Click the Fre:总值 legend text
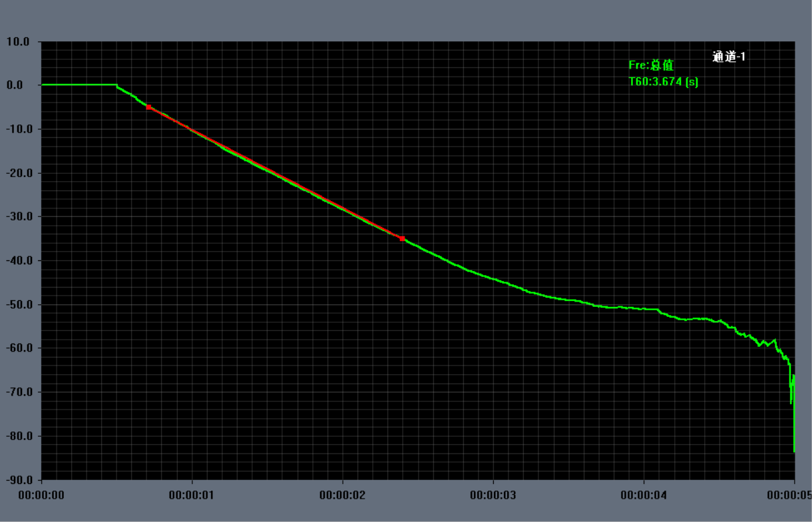 point(651,65)
